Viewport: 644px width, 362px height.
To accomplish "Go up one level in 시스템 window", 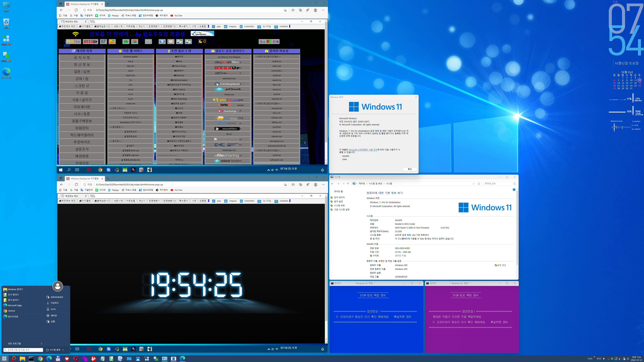I will [348, 184].
